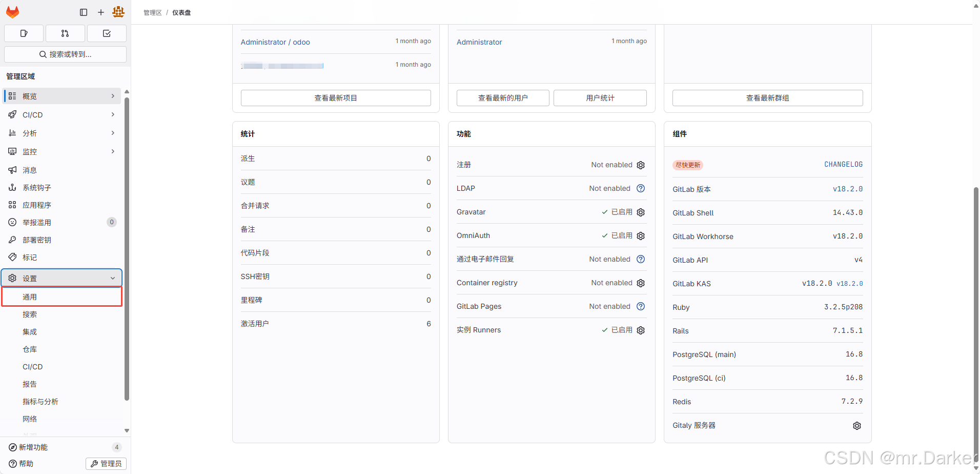Screen dimensions: 980x474
Task: Open 实例 Runners settings gear icon
Action: click(x=641, y=330)
